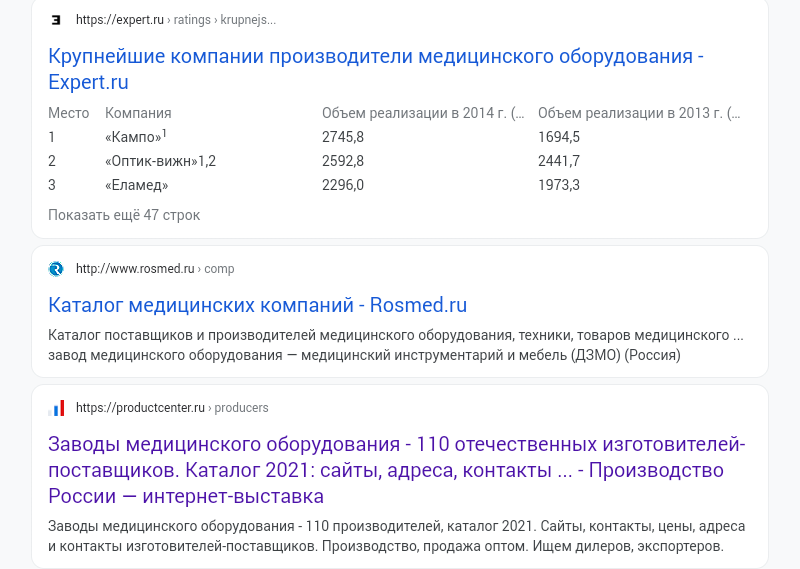This screenshot has width=800, height=569.
Task: Click the Expert.ru favicon icon
Action: pyautogui.click(x=56, y=20)
